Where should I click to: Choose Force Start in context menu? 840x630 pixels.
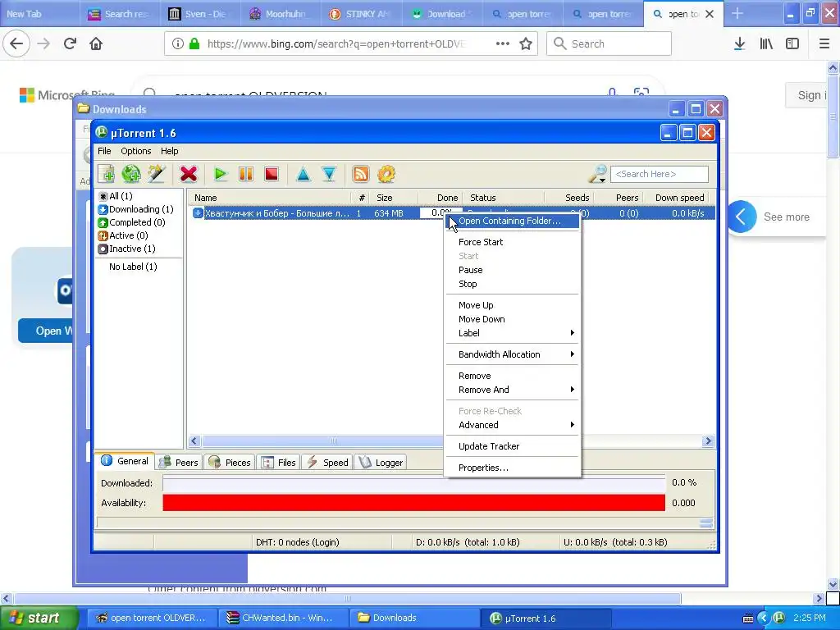coord(513,242)
